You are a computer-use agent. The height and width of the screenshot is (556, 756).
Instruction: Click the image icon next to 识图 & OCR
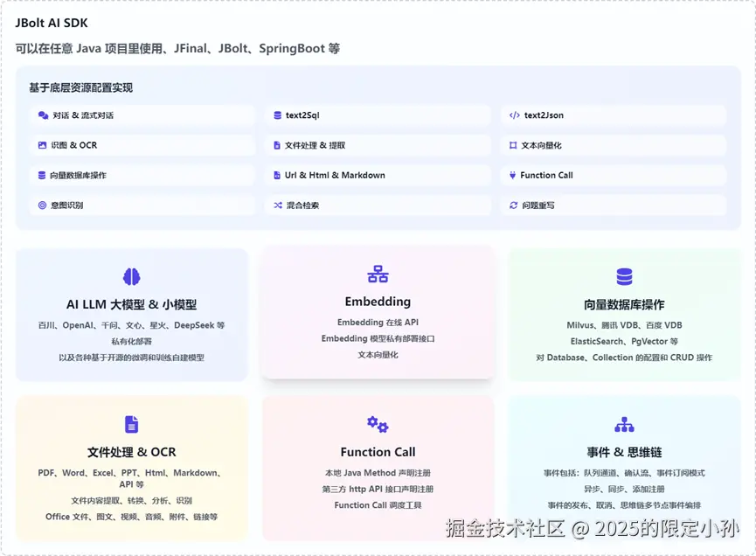tap(43, 145)
